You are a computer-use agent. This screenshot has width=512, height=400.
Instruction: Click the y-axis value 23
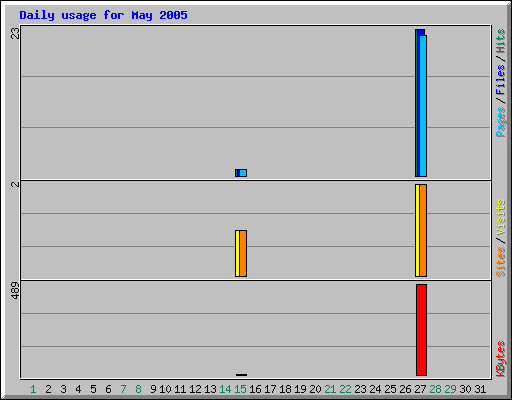click(15, 33)
